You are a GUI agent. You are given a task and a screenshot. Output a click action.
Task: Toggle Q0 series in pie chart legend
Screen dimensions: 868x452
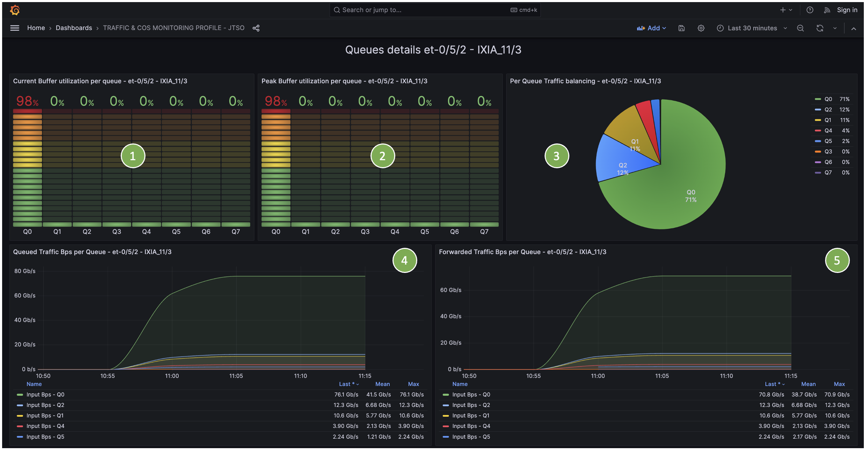[x=828, y=99]
